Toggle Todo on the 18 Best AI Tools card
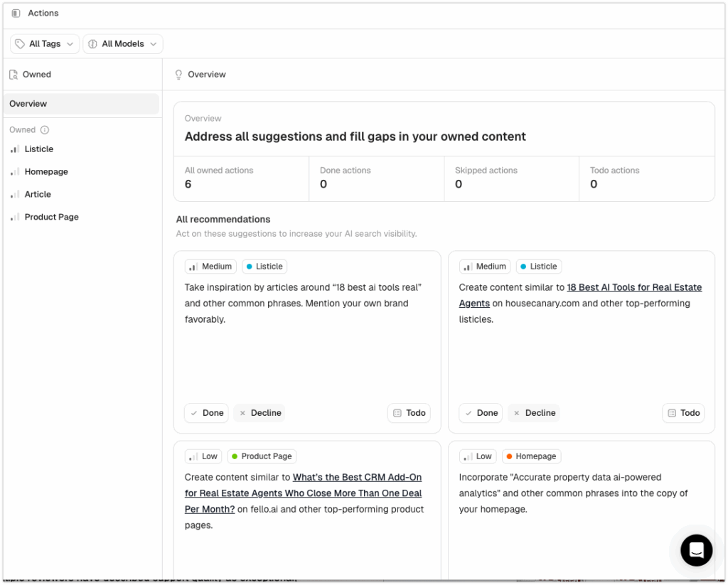728x585 pixels. click(682, 412)
